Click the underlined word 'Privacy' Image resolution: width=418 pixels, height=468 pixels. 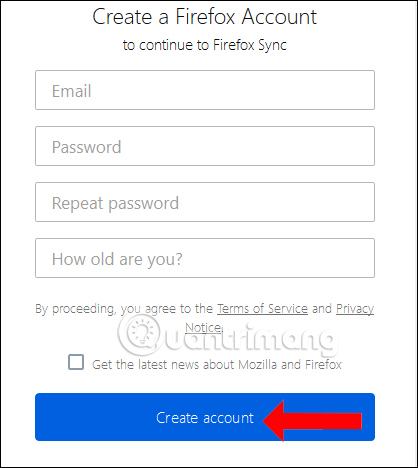355,309
